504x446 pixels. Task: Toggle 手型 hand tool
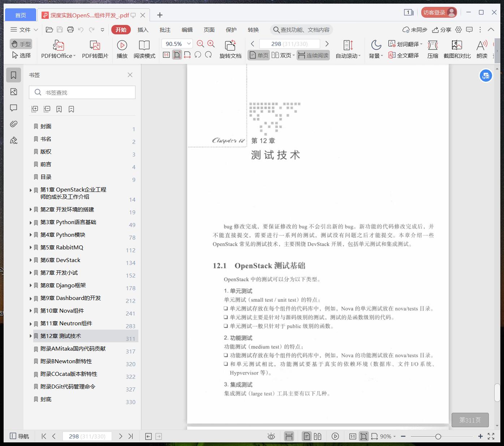[x=21, y=44]
